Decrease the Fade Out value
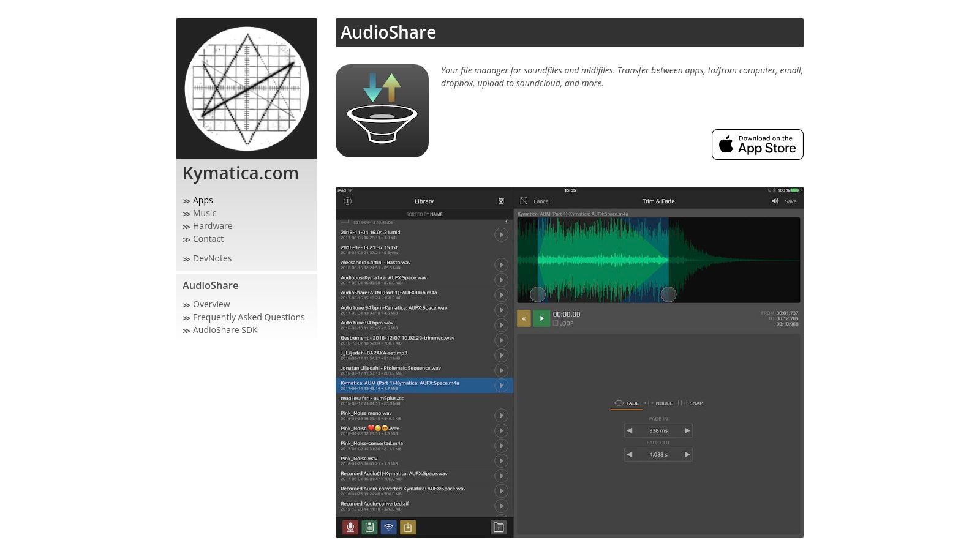Image resolution: width=980 pixels, height=551 pixels. click(x=629, y=454)
